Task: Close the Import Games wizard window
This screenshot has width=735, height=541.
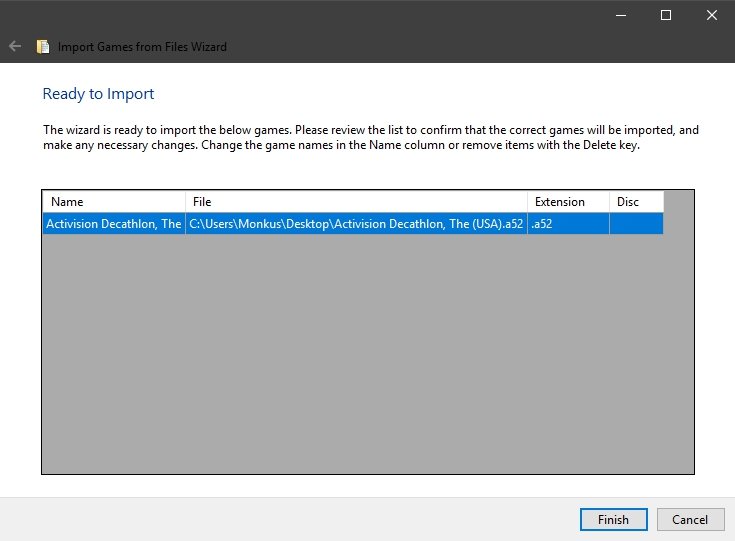Action: (x=712, y=15)
